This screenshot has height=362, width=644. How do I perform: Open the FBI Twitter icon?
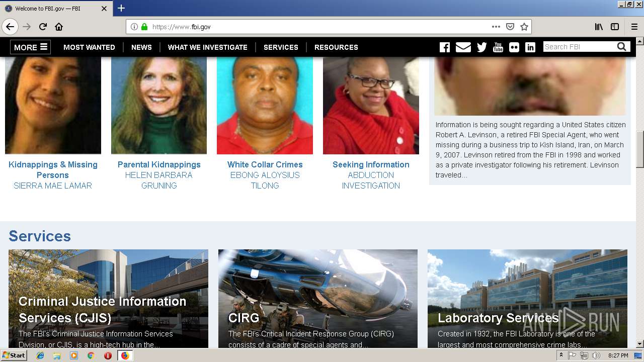[x=482, y=47]
